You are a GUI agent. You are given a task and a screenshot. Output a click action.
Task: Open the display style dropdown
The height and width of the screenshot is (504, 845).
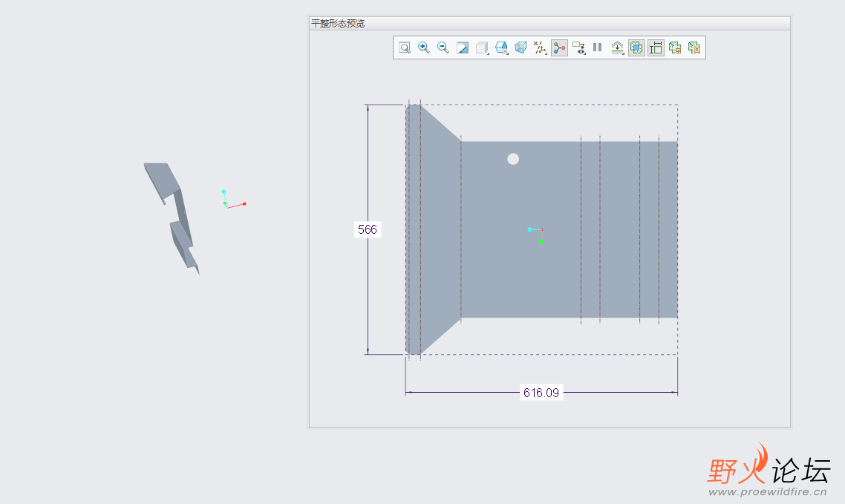[x=483, y=48]
